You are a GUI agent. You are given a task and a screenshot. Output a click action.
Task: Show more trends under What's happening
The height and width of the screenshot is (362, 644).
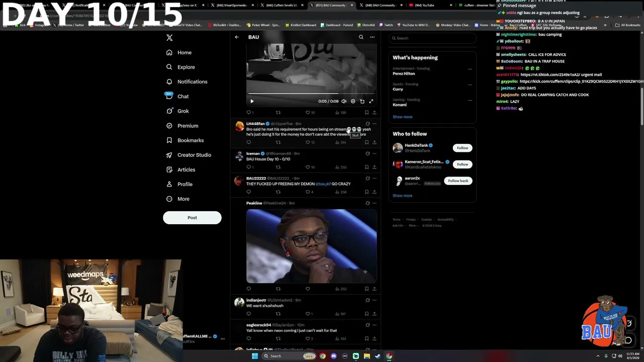403,117
